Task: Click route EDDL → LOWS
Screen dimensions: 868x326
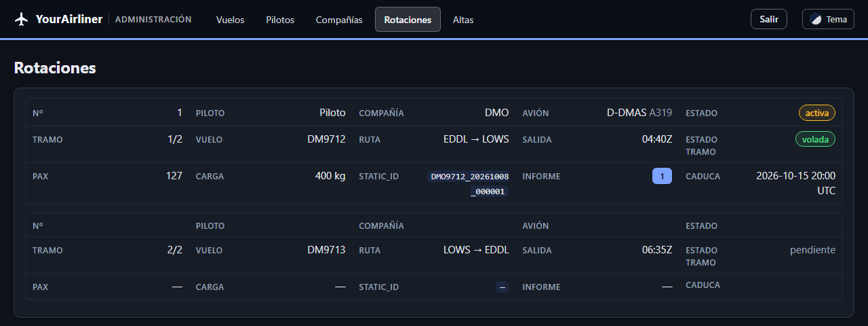Action: (x=476, y=139)
